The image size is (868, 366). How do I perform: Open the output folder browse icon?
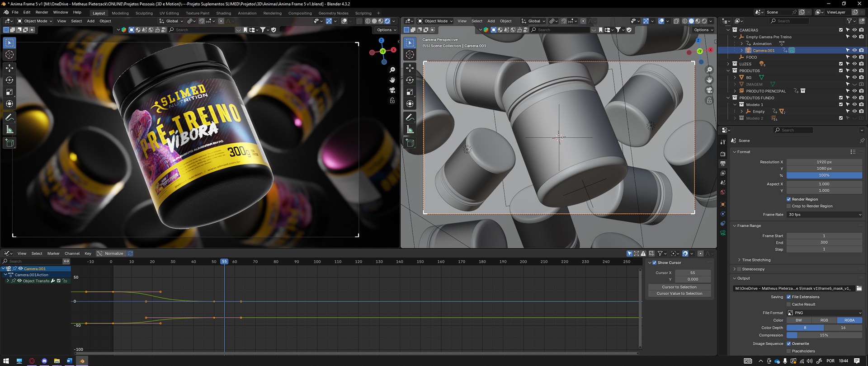coord(859,288)
